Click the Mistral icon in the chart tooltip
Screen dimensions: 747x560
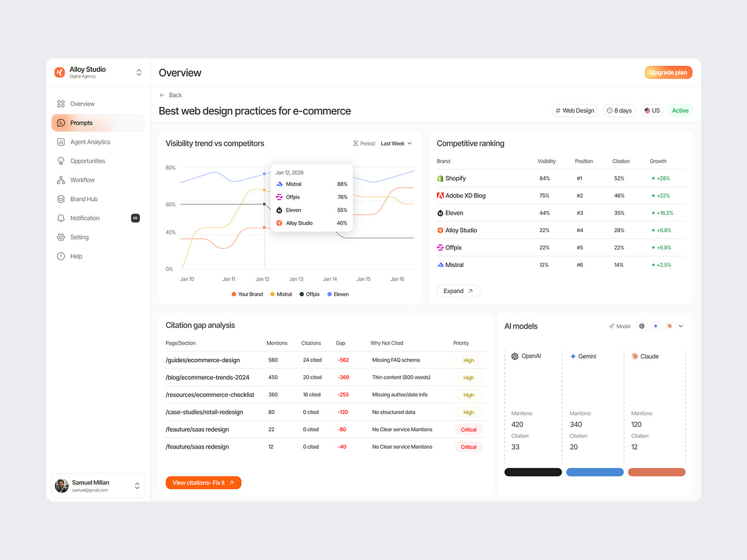[x=280, y=184]
